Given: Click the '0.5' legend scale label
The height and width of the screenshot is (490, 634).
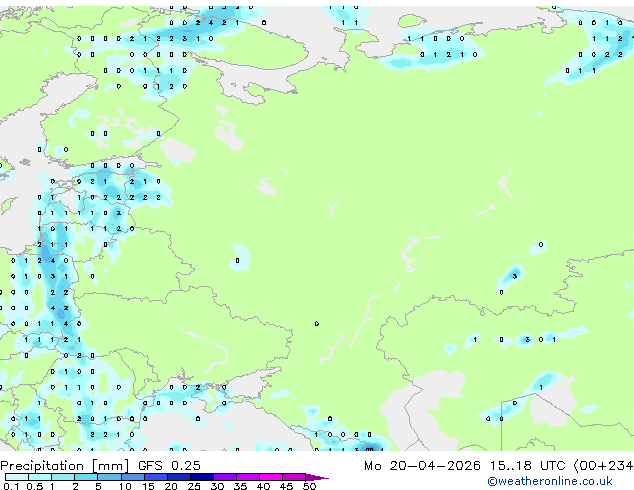Looking at the screenshot, I should (35, 486).
